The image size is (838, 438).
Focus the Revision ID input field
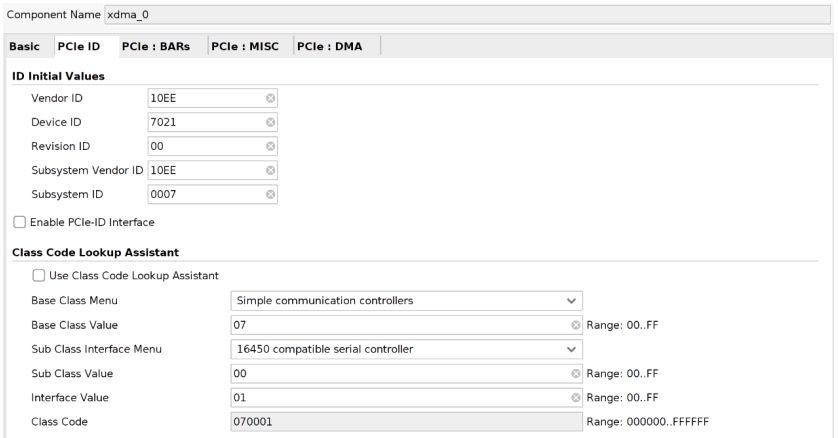213,146
